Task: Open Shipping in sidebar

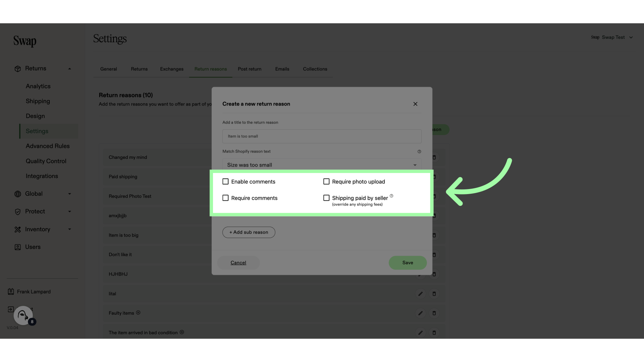Action: [38, 101]
